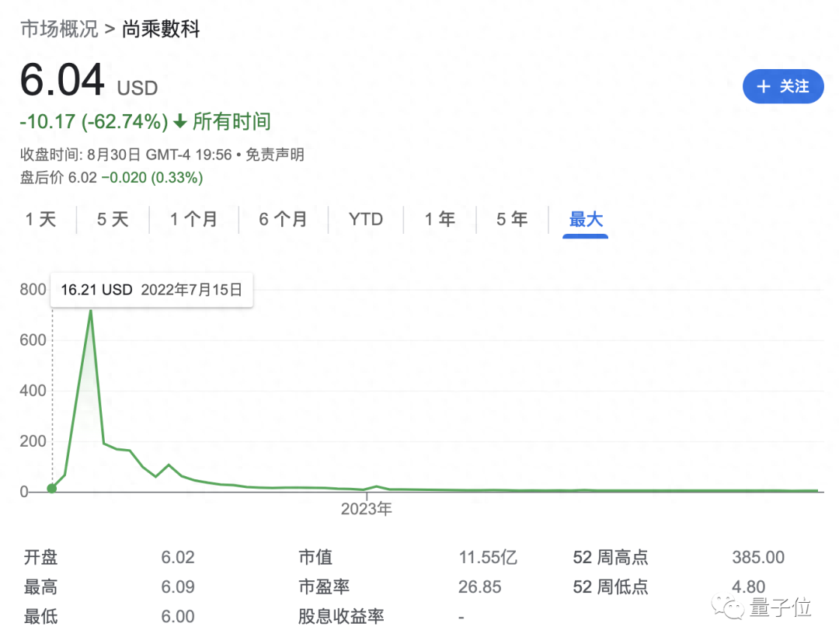
Task: Click the green data point marker on chart
Action: click(x=52, y=489)
